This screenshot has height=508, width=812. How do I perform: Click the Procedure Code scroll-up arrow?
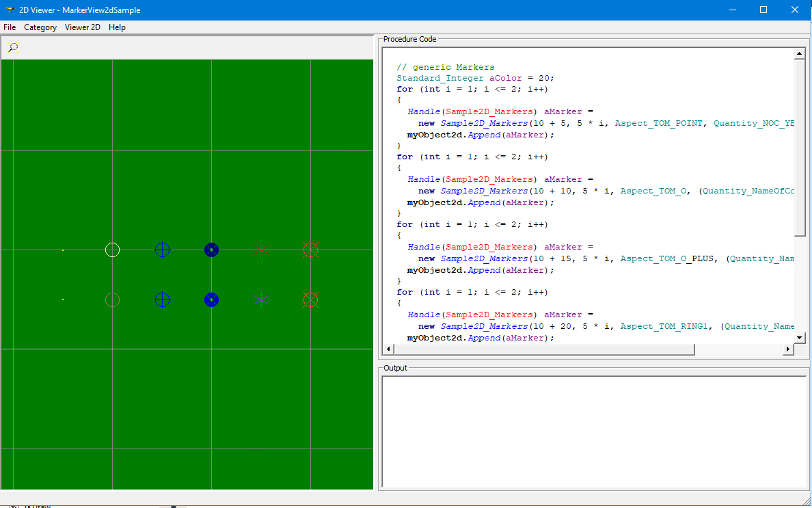[x=800, y=54]
